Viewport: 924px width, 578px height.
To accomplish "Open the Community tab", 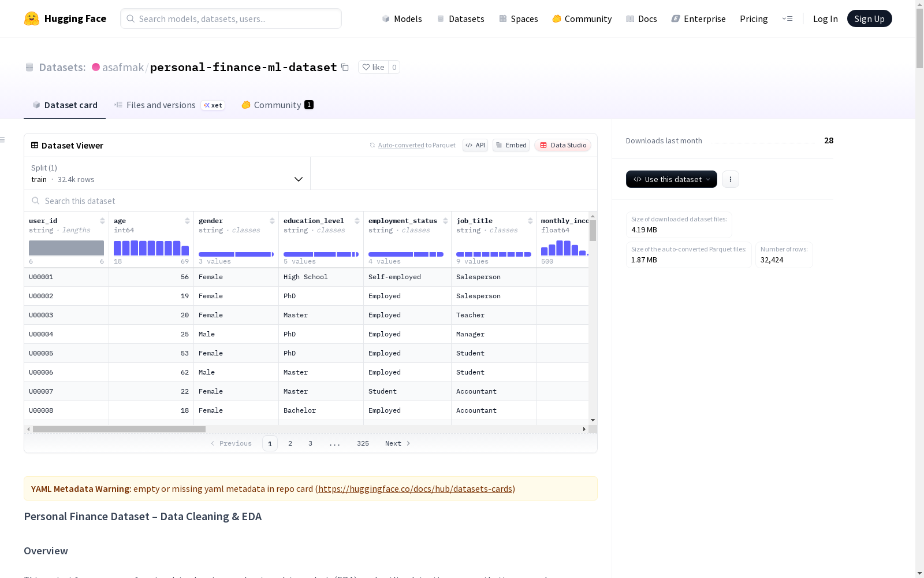I will (x=277, y=105).
